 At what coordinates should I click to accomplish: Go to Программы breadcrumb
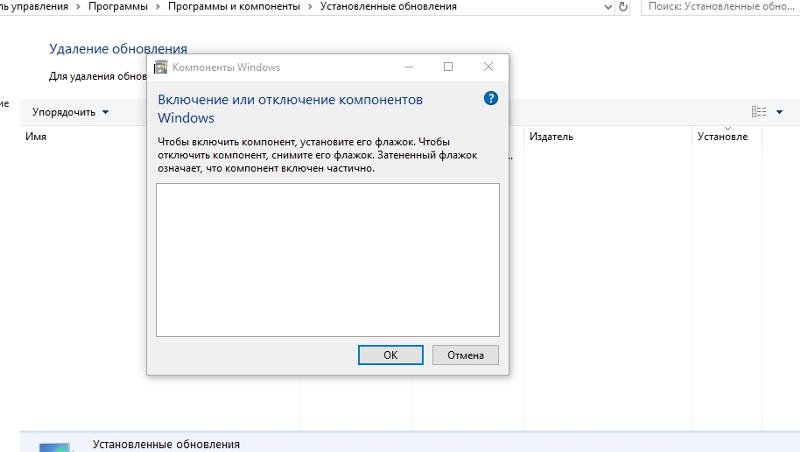(x=118, y=7)
